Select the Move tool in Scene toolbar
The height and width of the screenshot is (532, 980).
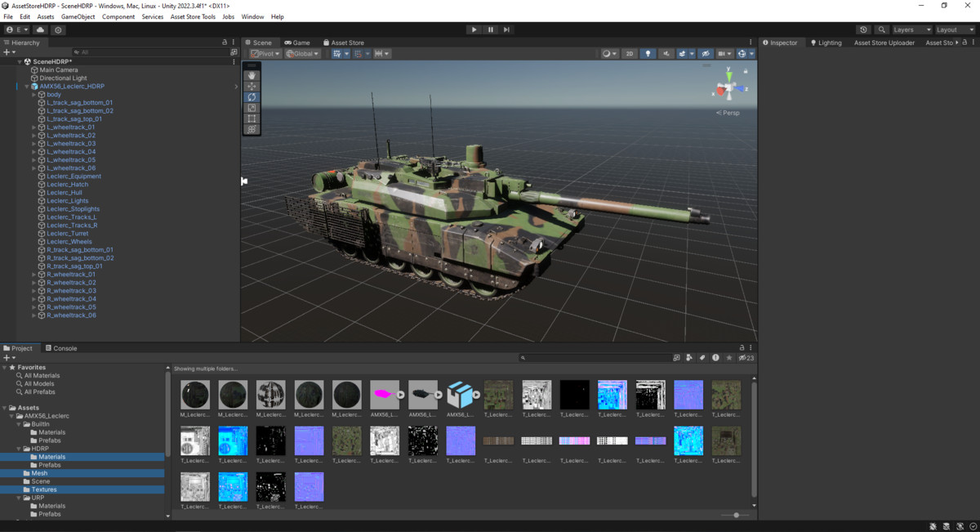pos(252,86)
